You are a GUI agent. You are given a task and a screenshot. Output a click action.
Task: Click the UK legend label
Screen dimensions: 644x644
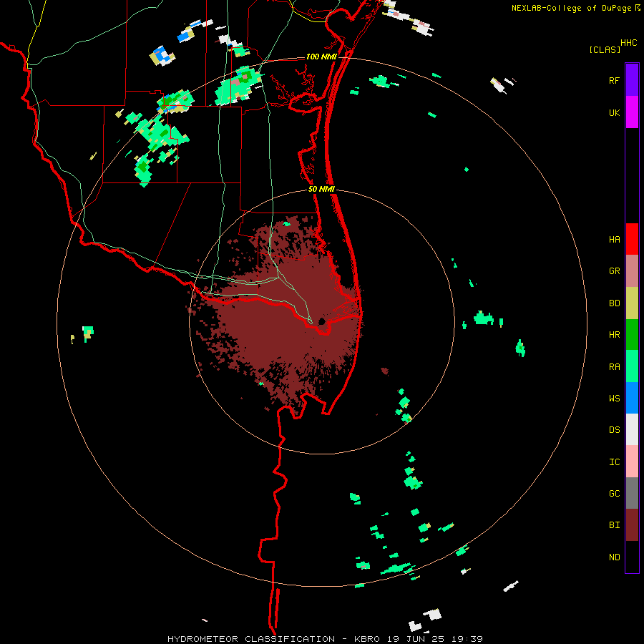614,113
